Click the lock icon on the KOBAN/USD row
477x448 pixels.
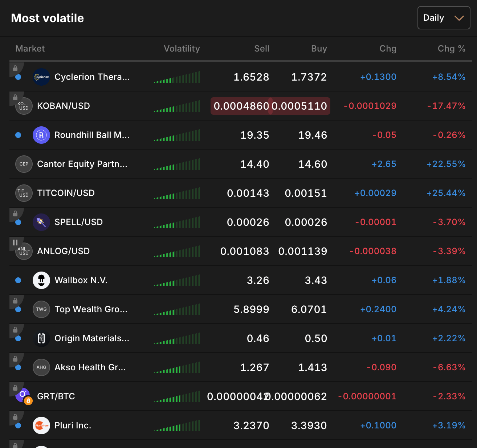[x=15, y=97]
